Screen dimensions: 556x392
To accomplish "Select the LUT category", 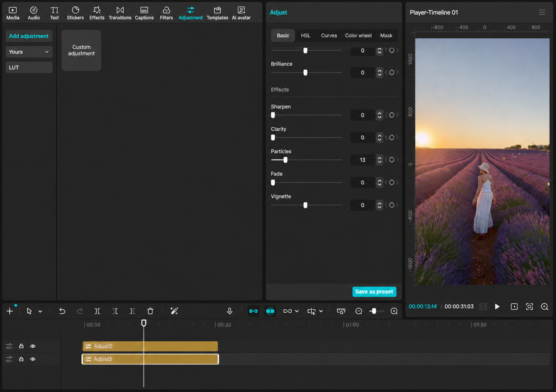I will coord(29,67).
